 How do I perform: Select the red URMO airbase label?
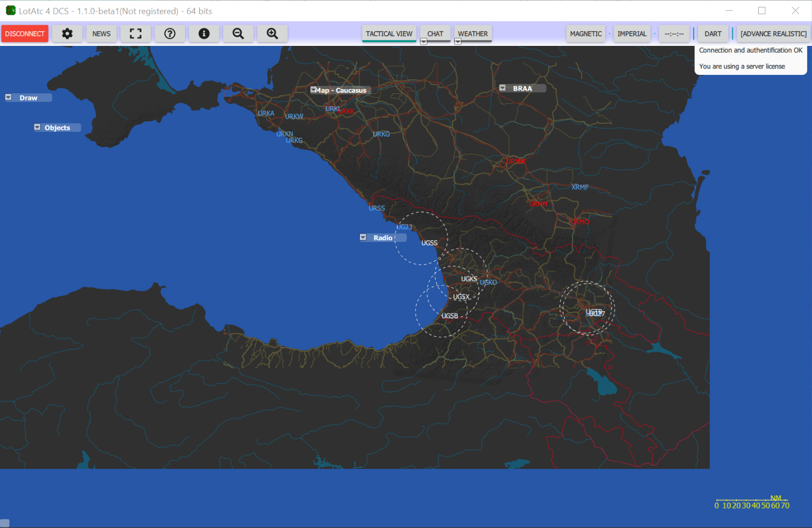(580, 222)
